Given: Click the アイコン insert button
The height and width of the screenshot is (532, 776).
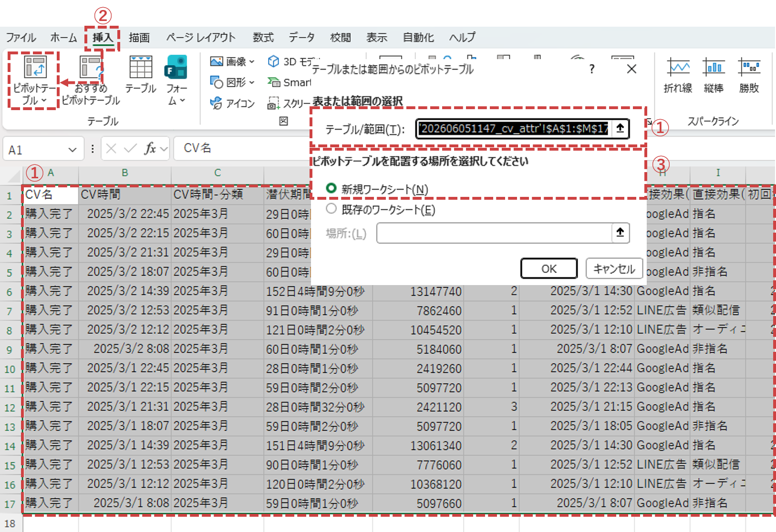Looking at the screenshot, I should click(x=233, y=103).
